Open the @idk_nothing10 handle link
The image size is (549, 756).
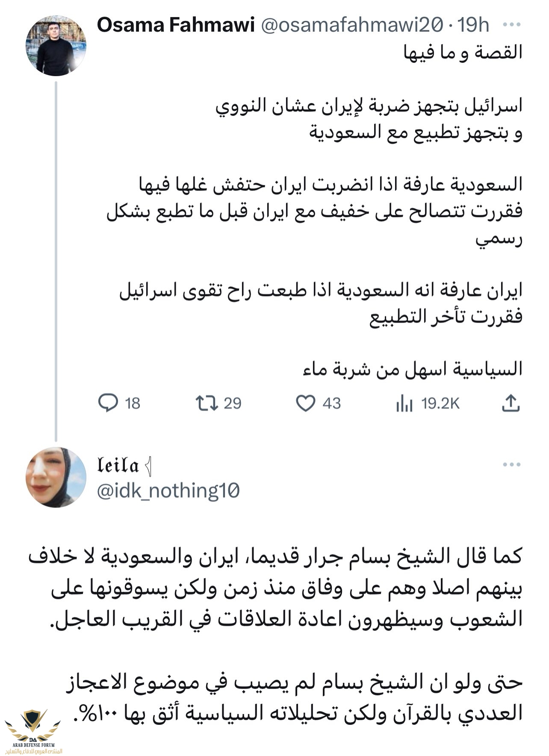click(168, 491)
